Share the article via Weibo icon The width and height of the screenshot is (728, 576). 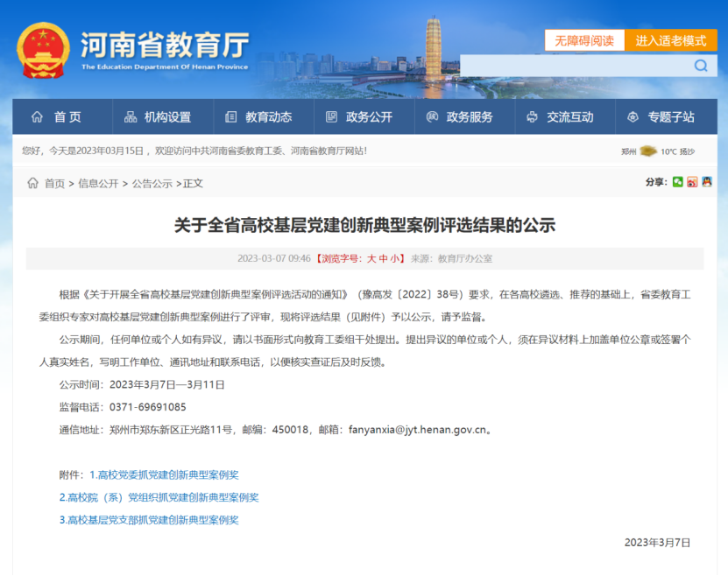(691, 182)
